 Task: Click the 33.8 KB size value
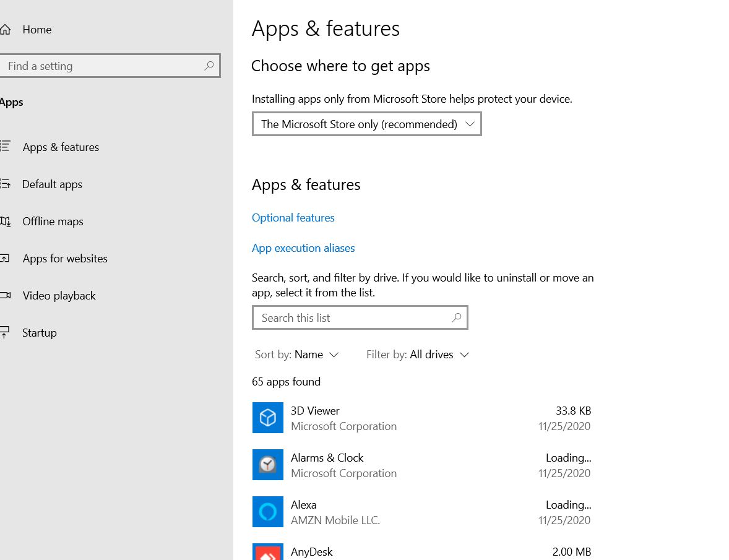[x=573, y=411]
